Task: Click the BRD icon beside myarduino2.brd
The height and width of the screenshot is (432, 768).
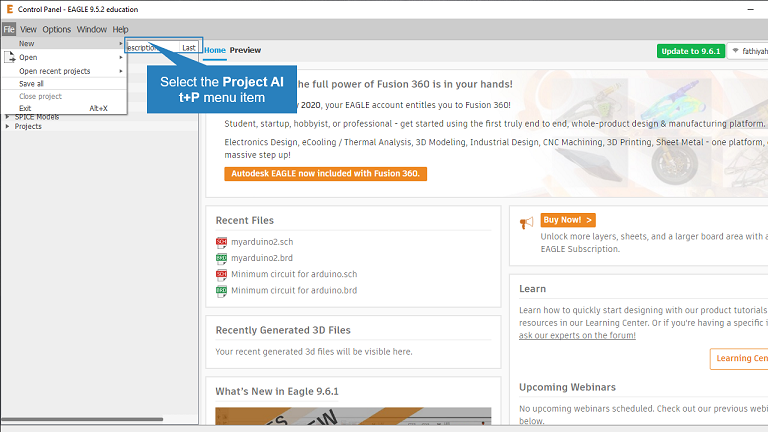Action: [x=221, y=258]
